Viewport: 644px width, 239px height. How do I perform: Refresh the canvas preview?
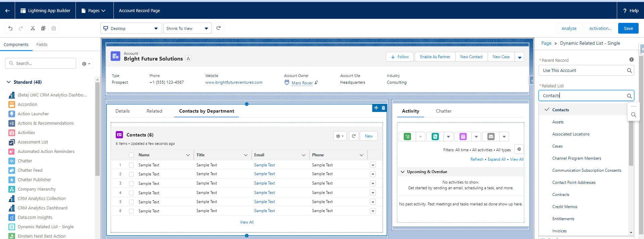point(218,28)
